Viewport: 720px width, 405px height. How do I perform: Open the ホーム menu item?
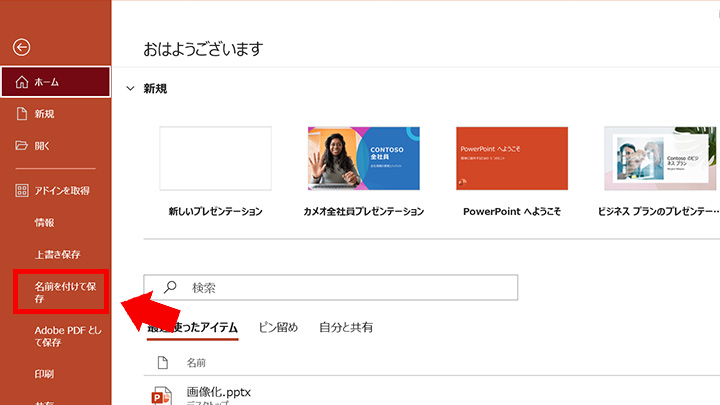56,82
